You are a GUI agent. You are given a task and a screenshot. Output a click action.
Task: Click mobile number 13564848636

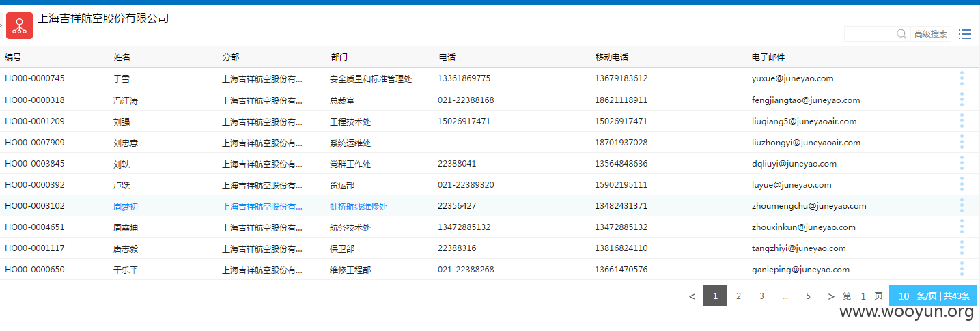(621, 164)
